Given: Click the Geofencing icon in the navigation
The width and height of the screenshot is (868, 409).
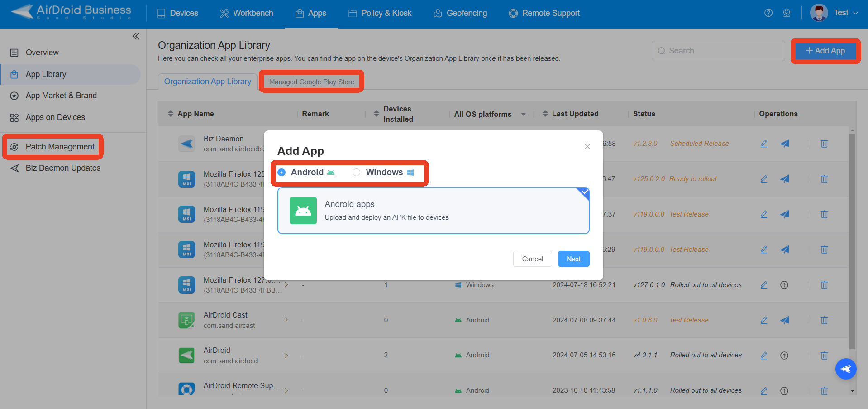Looking at the screenshot, I should point(437,14).
